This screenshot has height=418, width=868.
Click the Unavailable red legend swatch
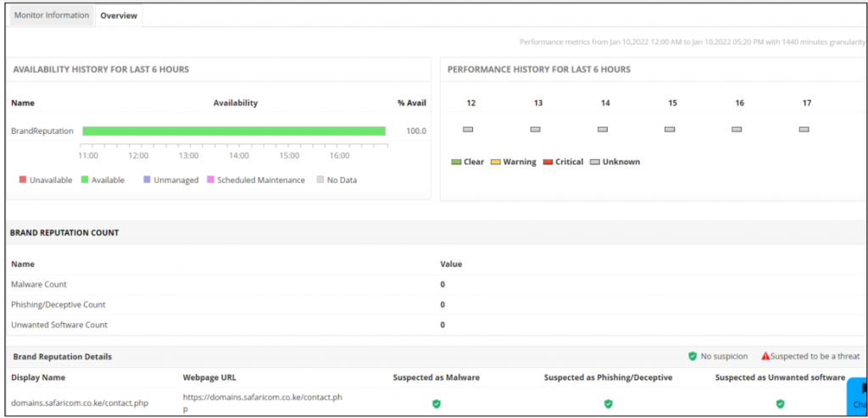tap(23, 180)
